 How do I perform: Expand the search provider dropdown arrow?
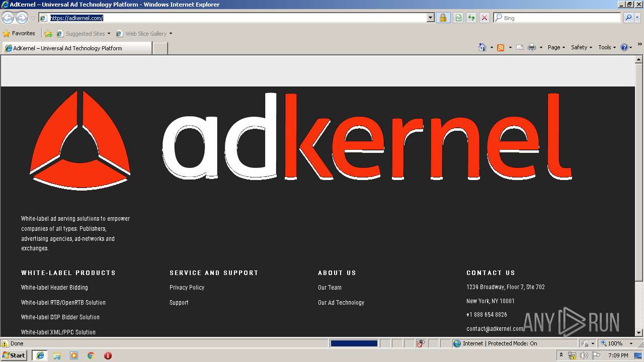coord(637,18)
